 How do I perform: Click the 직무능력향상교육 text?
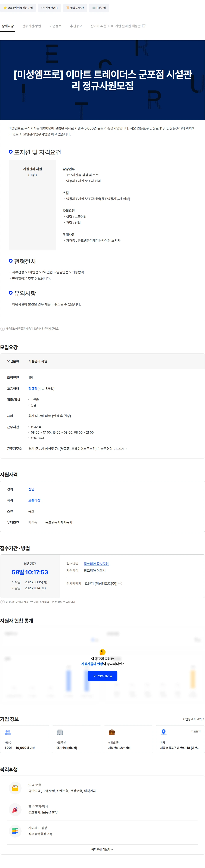click(x=40, y=834)
